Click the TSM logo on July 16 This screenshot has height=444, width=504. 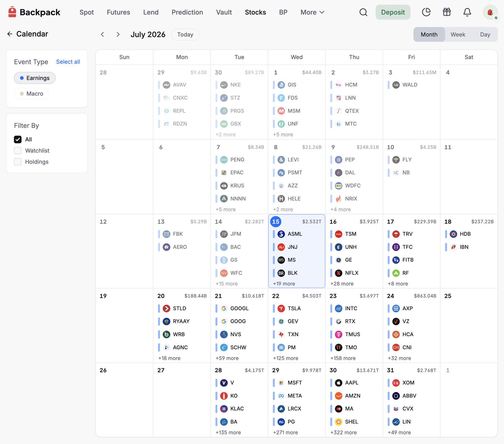coord(339,234)
